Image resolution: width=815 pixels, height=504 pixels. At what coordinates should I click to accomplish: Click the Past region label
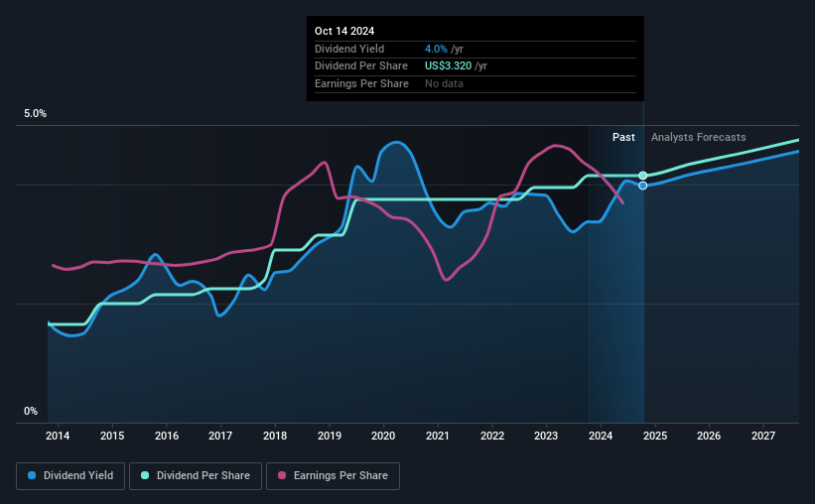point(623,137)
